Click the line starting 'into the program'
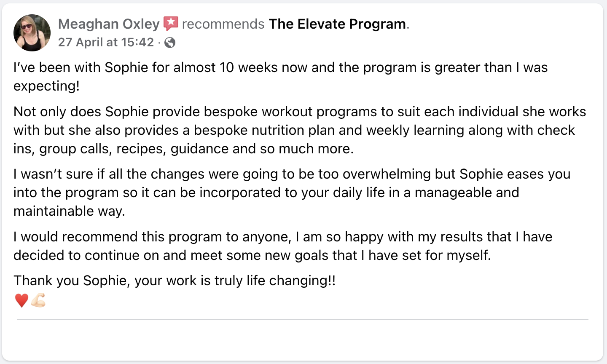This screenshot has height=364, width=607. point(266,193)
